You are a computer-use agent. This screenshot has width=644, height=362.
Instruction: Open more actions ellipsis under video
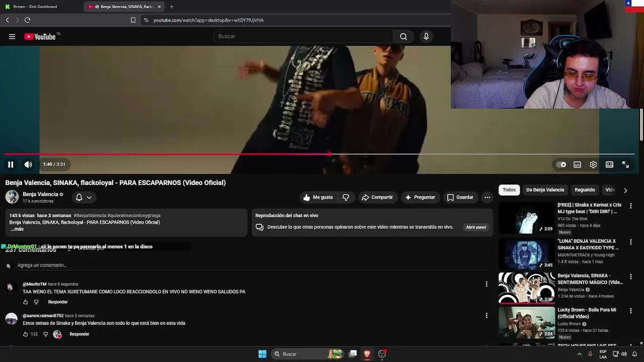[487, 197]
